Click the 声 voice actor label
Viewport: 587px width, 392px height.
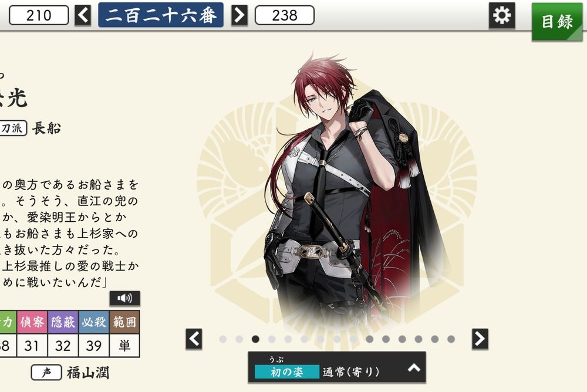pos(46,373)
